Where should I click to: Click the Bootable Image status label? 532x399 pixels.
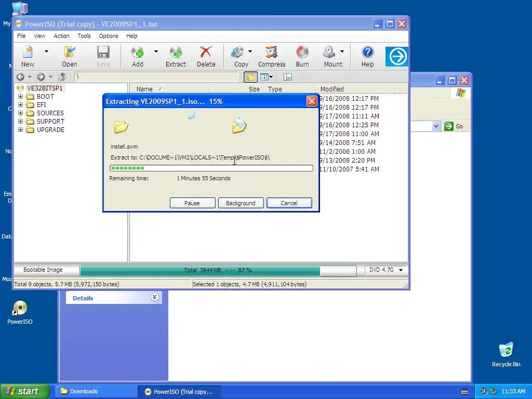[x=43, y=270]
